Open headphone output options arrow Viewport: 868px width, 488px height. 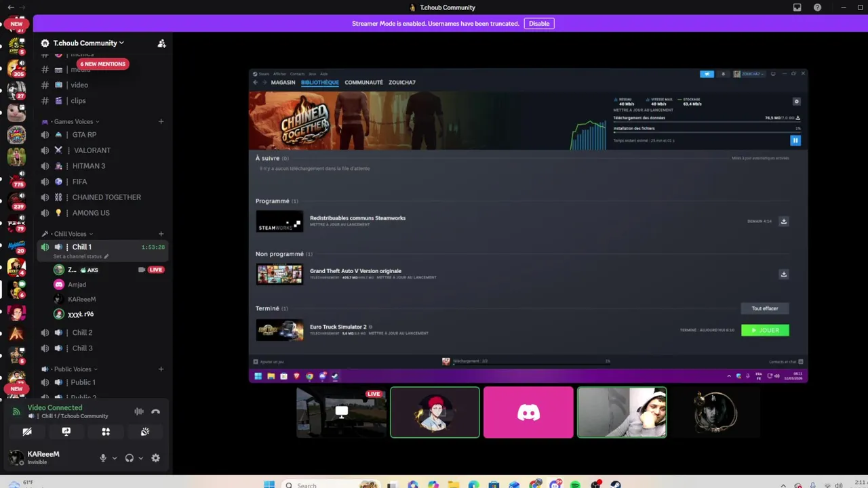pos(141,458)
